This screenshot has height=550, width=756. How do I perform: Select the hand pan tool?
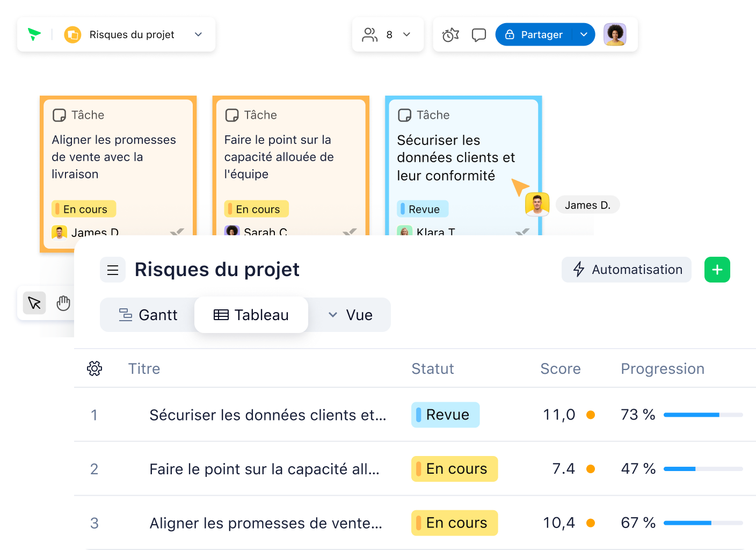point(63,303)
